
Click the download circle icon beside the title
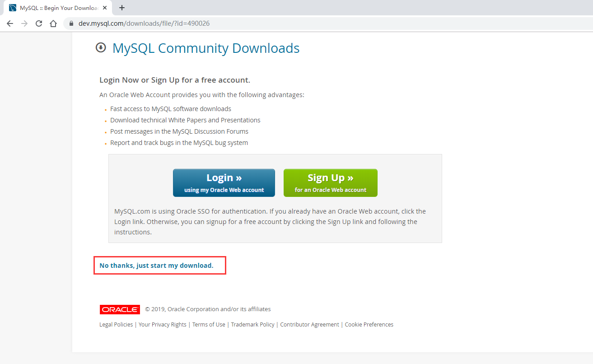(x=101, y=47)
